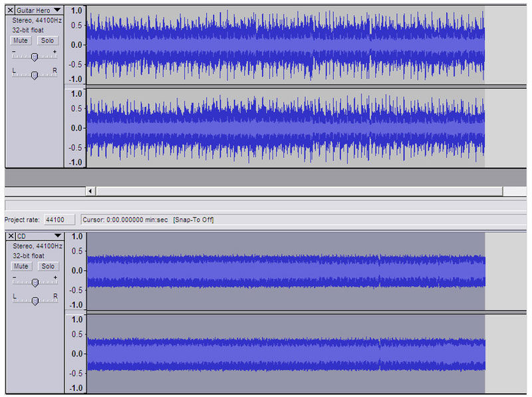Click the CD track pan slider
Screen dimensions: 532x397
tap(35, 300)
